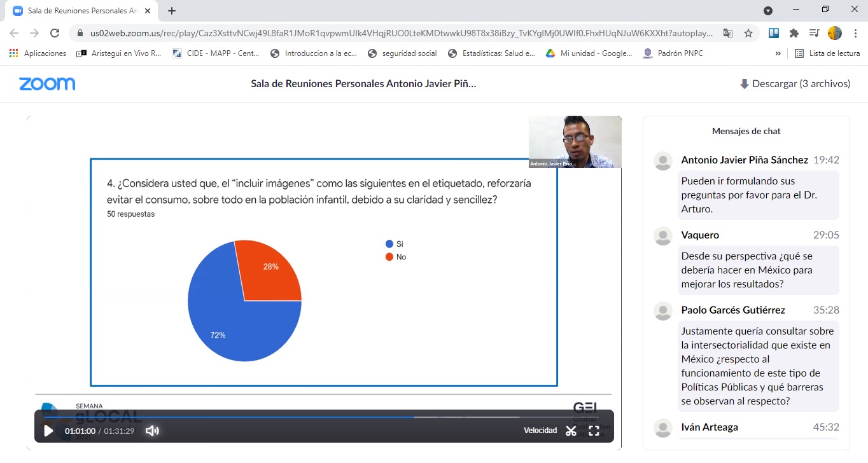Image resolution: width=868 pixels, height=463 pixels.
Task: Open the Velocidad playback speed menu
Action: tap(540, 431)
